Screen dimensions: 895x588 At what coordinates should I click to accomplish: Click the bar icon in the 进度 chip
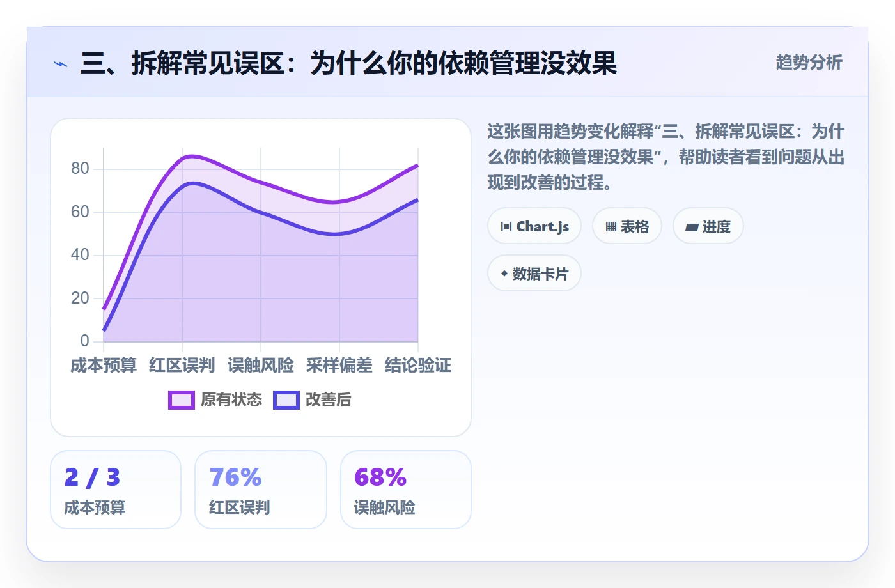692,227
